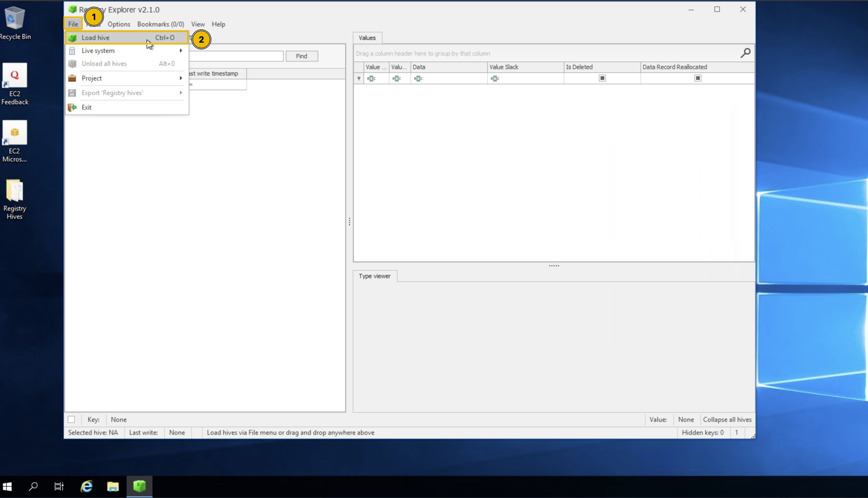Toggle the Data Record Reallocated filter checkbox
Screen dimensions: 868x498
click(698, 78)
